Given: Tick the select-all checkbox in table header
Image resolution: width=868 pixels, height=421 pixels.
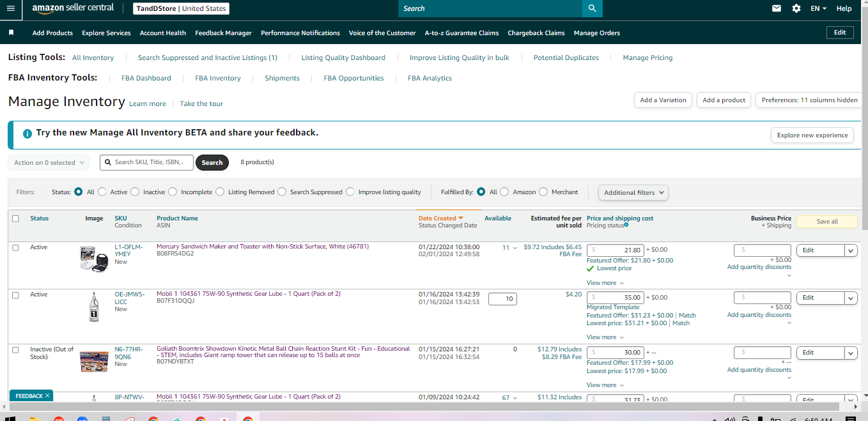Looking at the screenshot, I should coord(15,218).
